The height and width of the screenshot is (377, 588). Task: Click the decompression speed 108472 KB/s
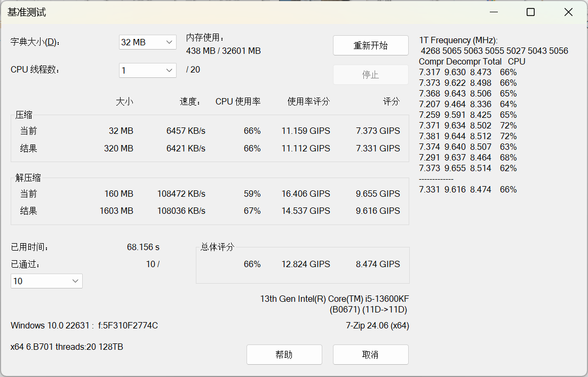tap(181, 194)
